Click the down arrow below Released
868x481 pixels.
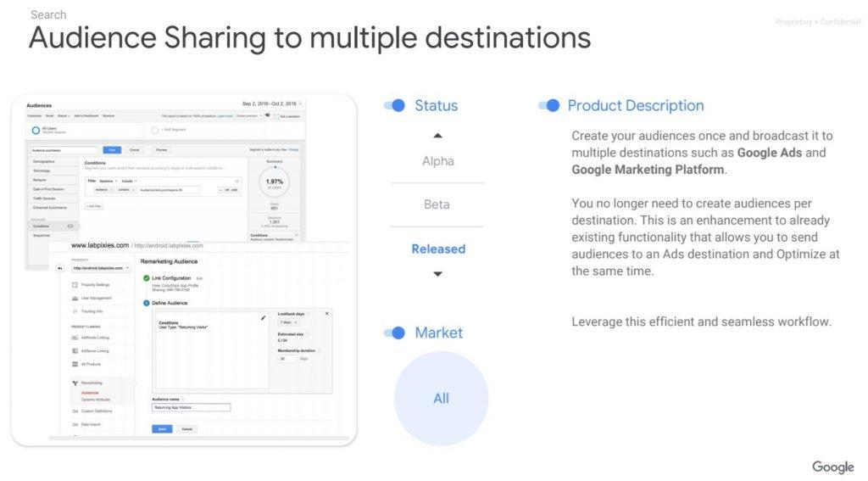[x=438, y=274]
